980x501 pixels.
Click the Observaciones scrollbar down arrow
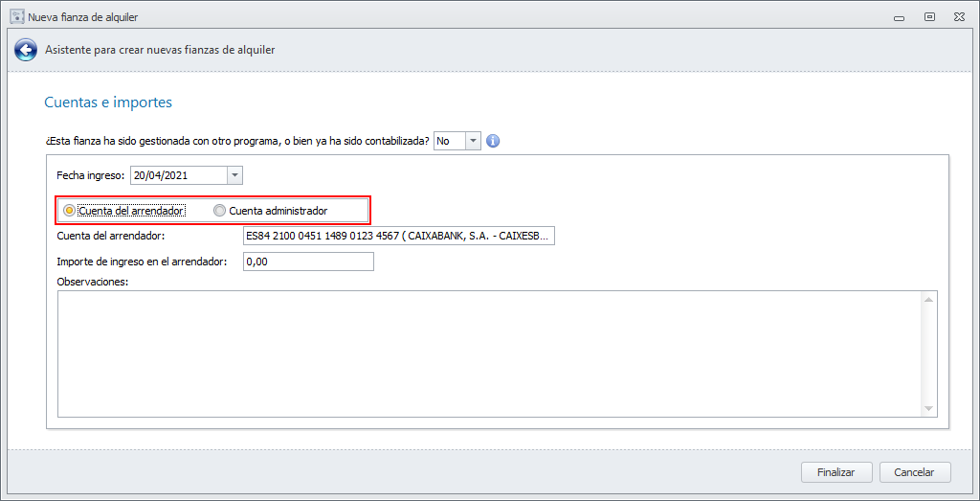tap(928, 408)
